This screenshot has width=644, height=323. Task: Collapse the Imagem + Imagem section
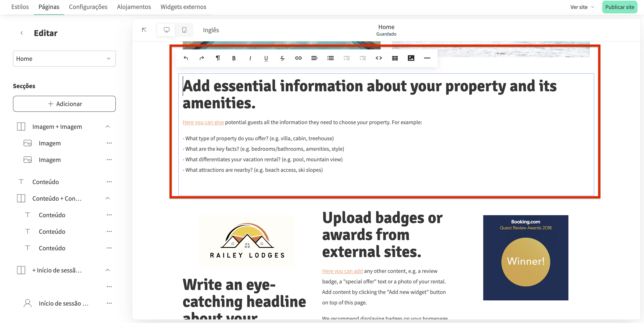108,127
